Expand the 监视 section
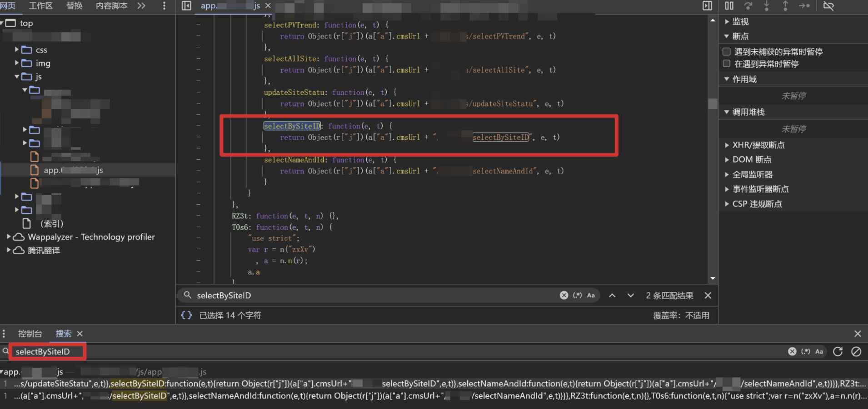This screenshot has height=409, width=868. (x=727, y=21)
